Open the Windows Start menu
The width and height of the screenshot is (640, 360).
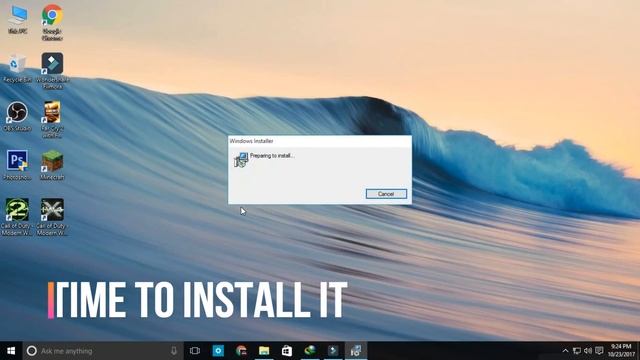(11, 351)
